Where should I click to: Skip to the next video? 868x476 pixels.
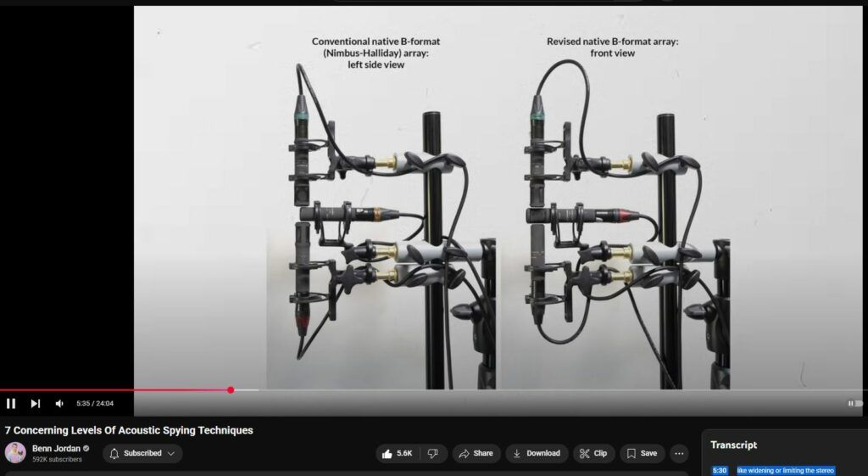pos(35,404)
